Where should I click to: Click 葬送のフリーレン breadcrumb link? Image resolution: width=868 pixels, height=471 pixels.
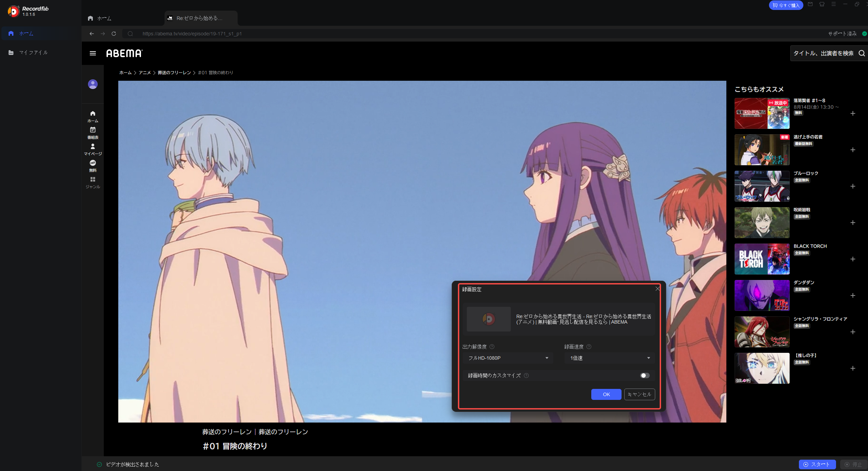tap(174, 72)
